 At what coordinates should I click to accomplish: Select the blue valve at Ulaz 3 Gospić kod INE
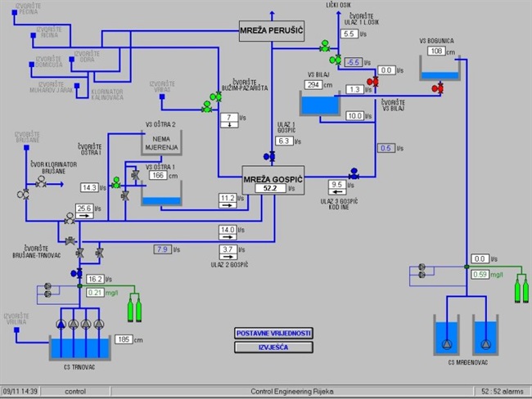click(x=354, y=174)
